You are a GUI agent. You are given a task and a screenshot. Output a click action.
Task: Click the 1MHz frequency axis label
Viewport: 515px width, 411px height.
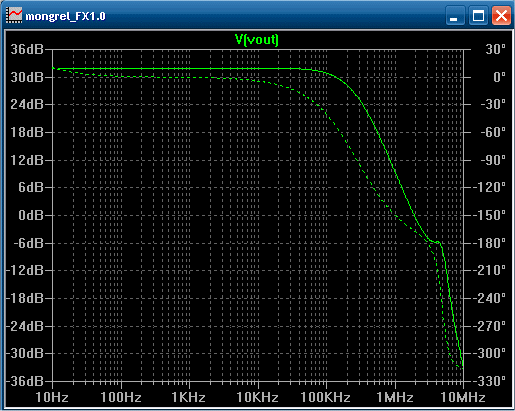pyautogui.click(x=395, y=397)
